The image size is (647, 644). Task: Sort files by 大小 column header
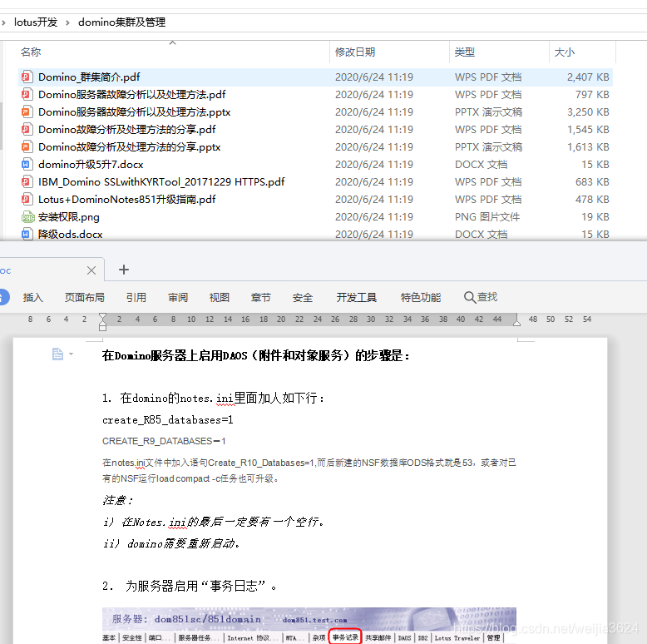565,52
